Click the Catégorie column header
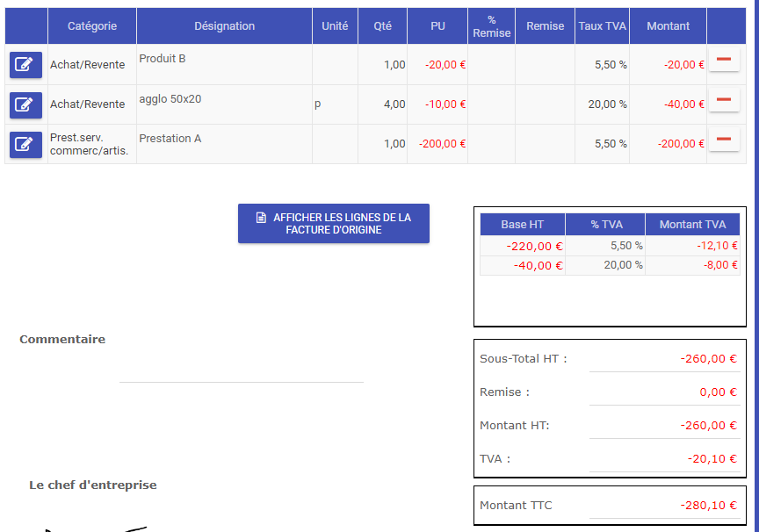 (92, 26)
